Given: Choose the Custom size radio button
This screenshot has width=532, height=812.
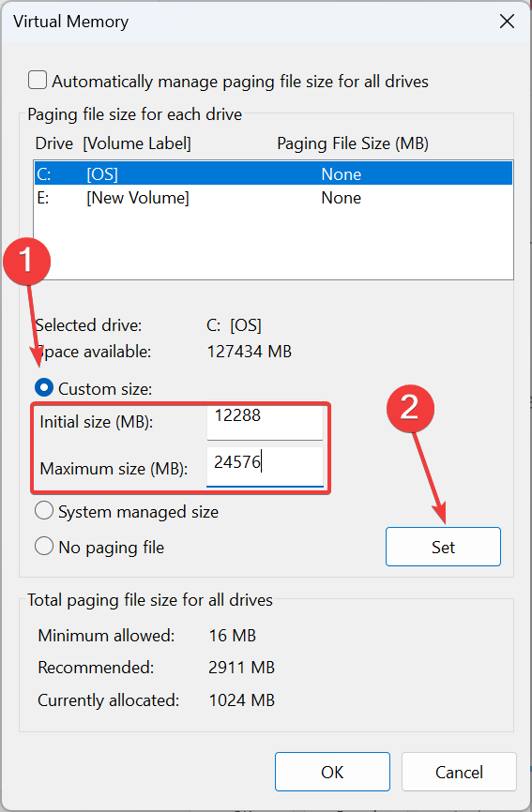Looking at the screenshot, I should point(44,387).
